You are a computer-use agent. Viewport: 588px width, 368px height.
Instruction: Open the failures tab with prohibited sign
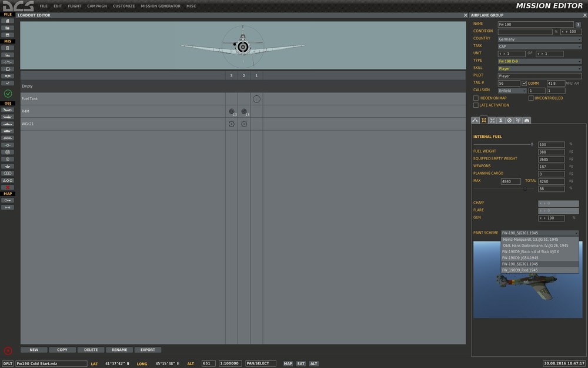[509, 120]
